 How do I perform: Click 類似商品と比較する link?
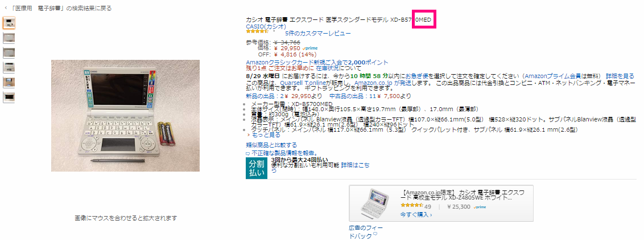click(271, 145)
